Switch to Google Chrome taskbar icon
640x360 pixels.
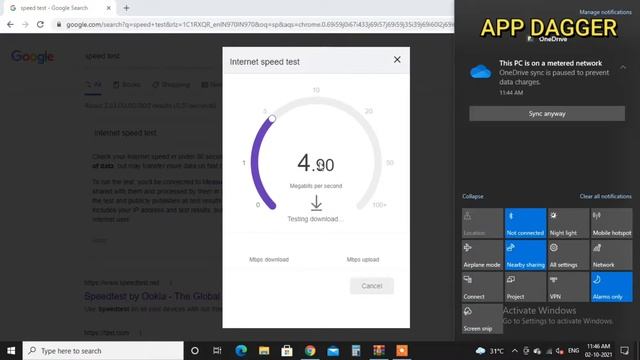pyautogui.click(x=310, y=351)
